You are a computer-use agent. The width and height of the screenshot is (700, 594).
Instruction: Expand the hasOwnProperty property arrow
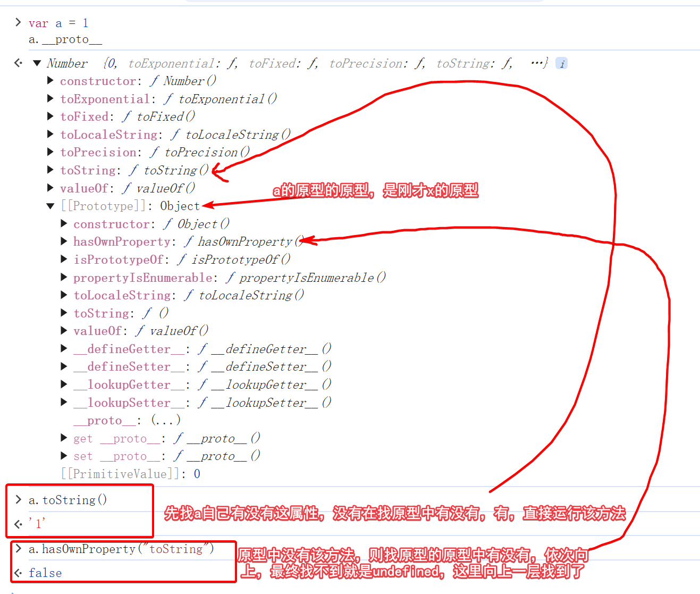click(x=64, y=241)
